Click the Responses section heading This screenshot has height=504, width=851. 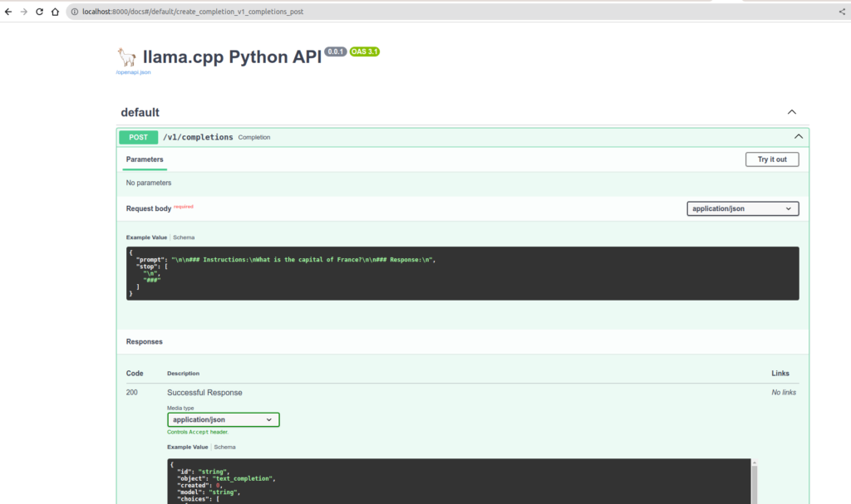pos(145,342)
